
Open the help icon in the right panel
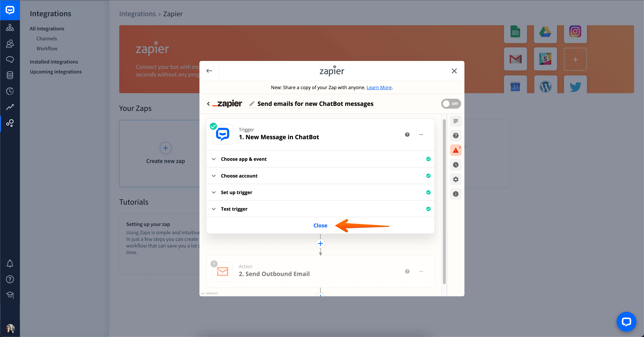tap(456, 136)
